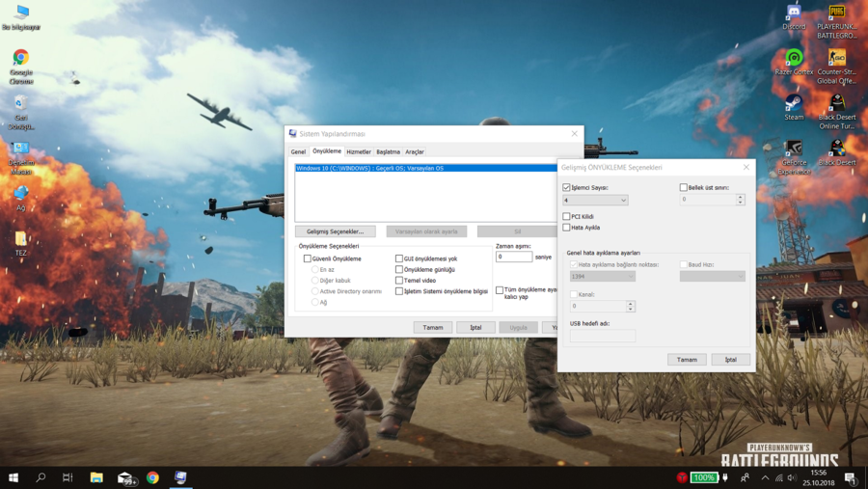Switch to Chrome on the taskbar
Screen dimensions: 868x489
pos(152,477)
